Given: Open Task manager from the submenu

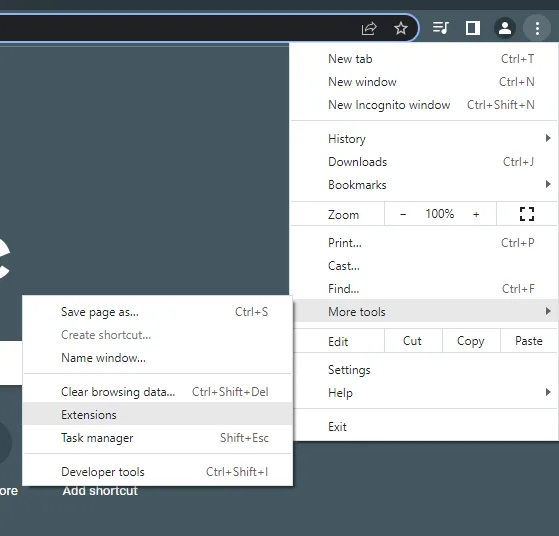Looking at the screenshot, I should pyautogui.click(x=158, y=438).
